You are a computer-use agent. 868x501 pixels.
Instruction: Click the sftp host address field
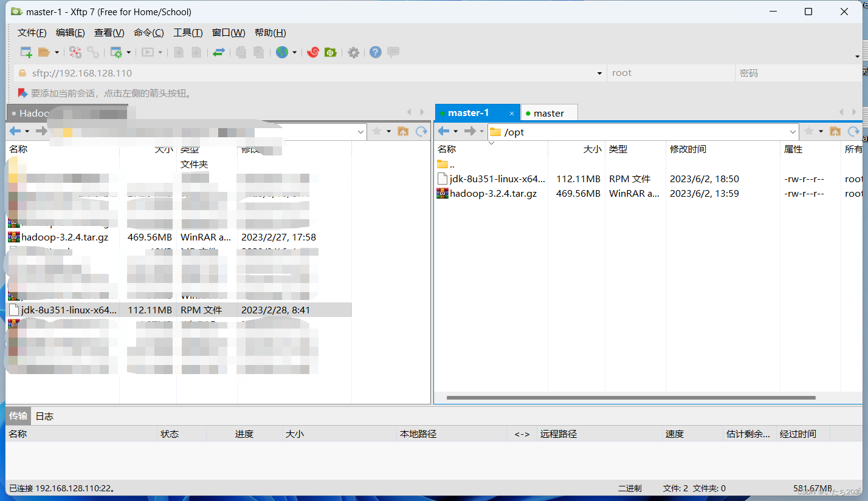tap(310, 73)
